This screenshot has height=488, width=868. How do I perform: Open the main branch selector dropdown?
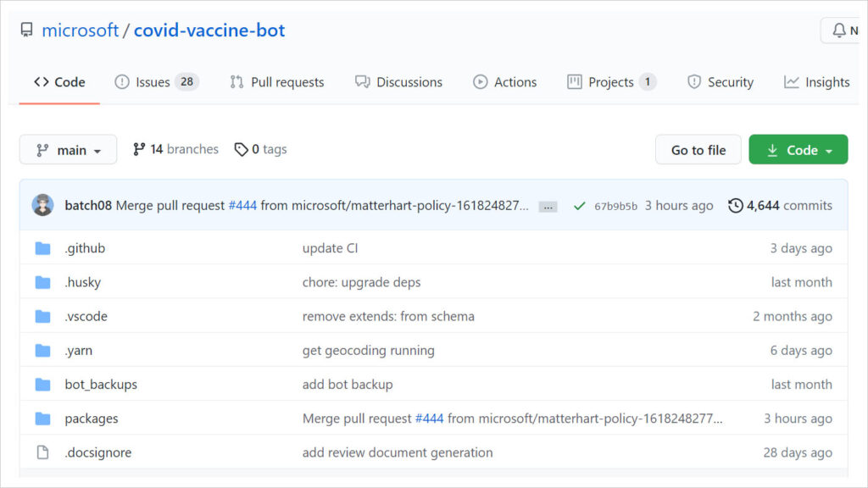tap(67, 149)
